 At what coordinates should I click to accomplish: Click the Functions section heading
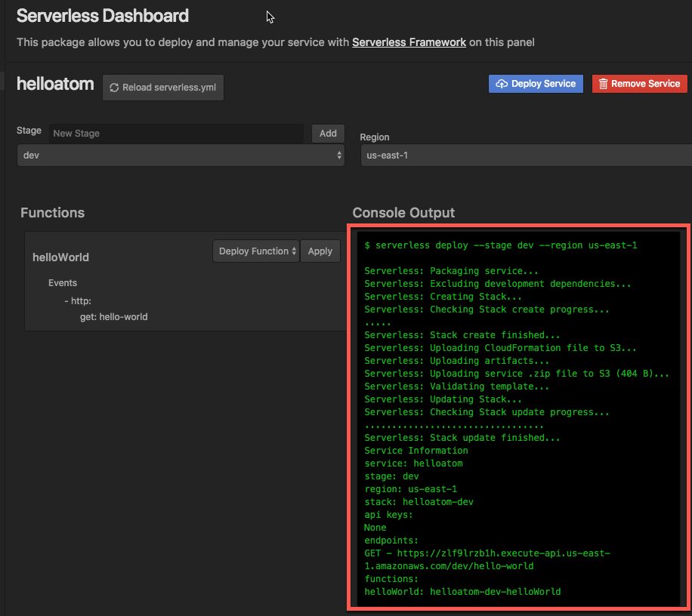click(52, 213)
